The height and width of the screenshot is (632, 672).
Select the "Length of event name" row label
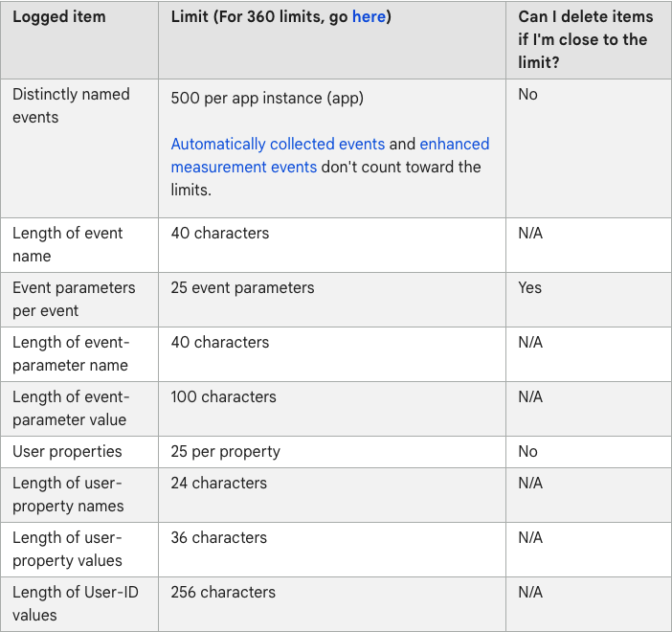[x=68, y=244]
